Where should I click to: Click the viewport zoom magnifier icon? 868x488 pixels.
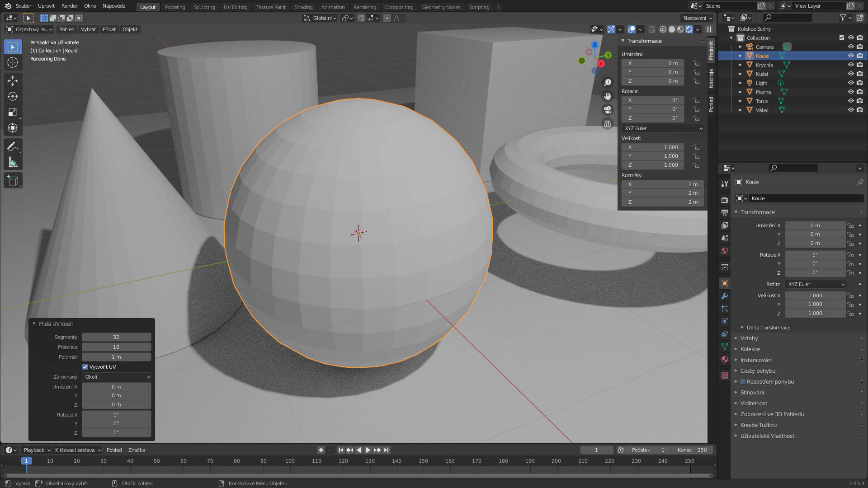pos(608,83)
